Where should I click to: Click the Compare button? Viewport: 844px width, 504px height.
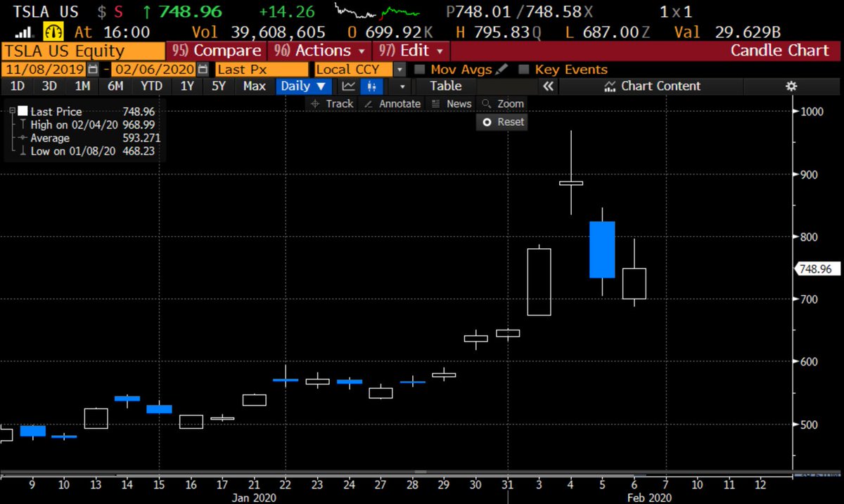click(x=216, y=51)
